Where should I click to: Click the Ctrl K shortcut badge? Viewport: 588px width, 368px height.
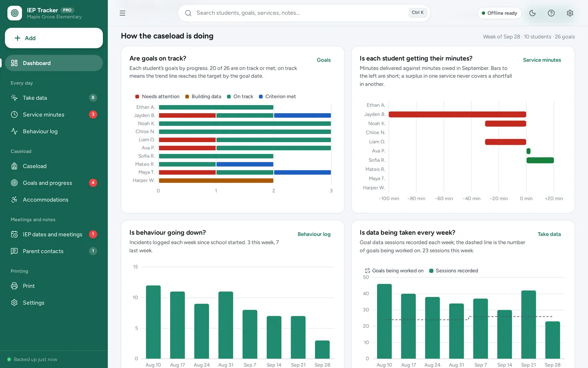pyautogui.click(x=417, y=13)
